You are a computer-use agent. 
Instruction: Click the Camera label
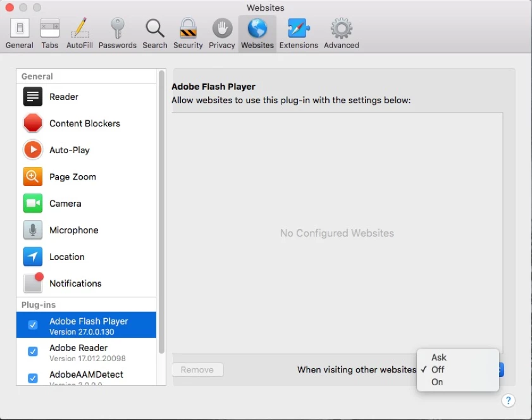(x=65, y=203)
